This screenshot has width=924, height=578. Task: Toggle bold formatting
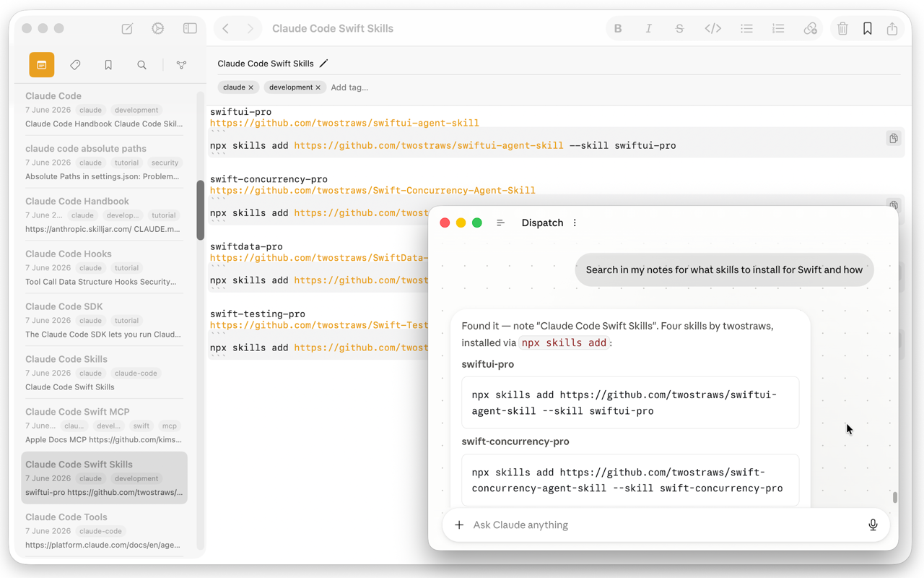618,29
